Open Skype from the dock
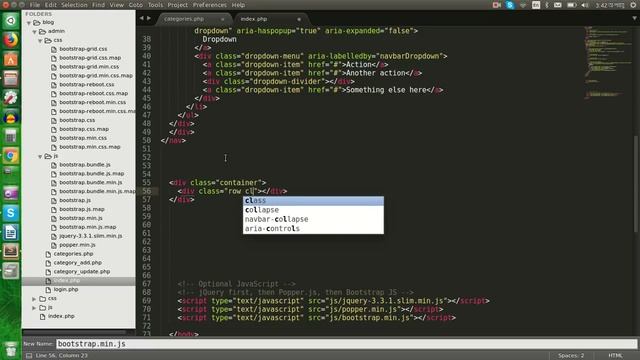This screenshot has width=640, height=360. (x=11, y=213)
